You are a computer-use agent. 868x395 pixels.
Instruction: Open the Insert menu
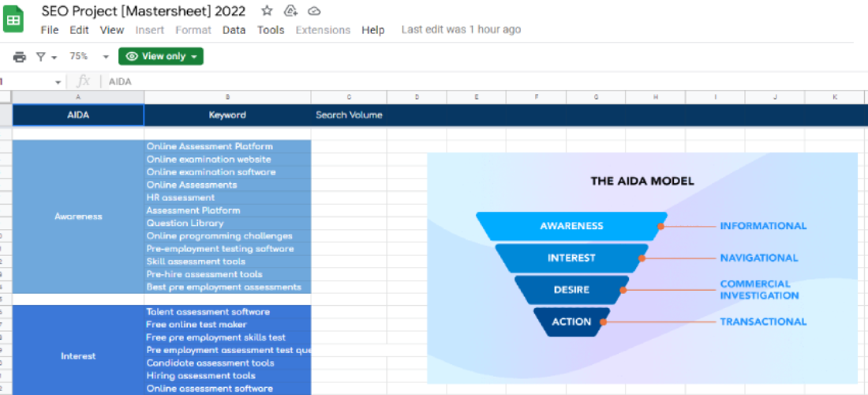click(x=149, y=30)
